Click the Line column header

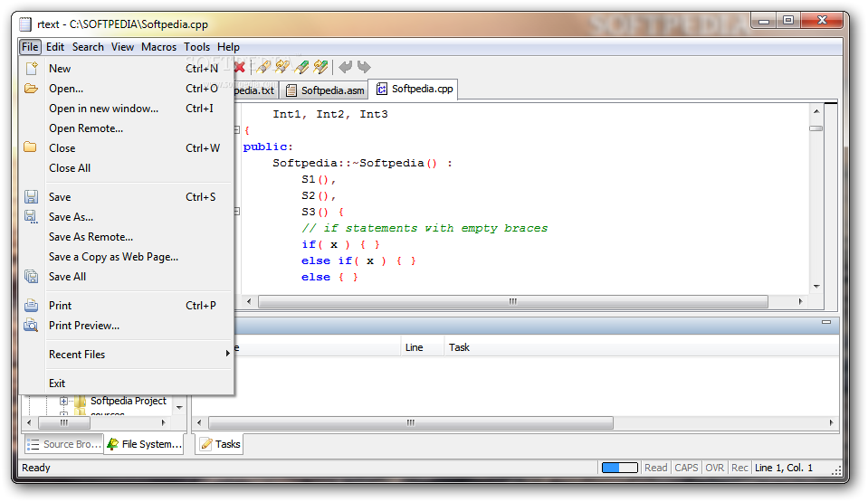[x=423, y=347]
